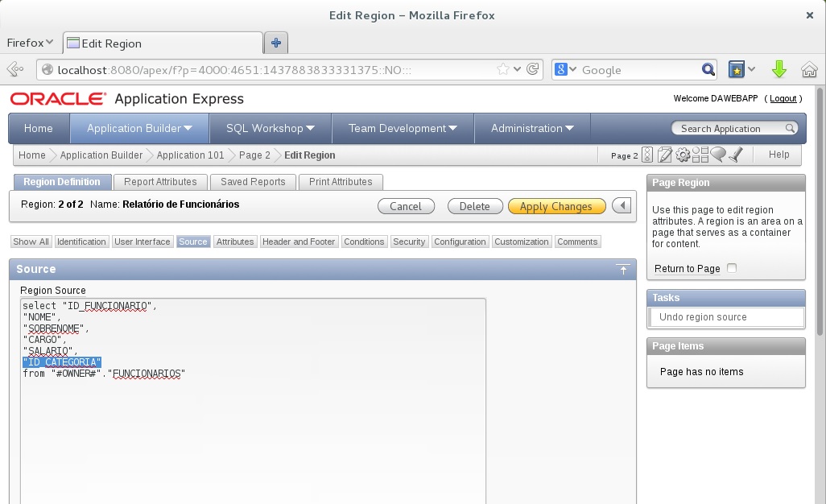Bookmark this page with the star icon
This screenshot has width=826, height=504.
click(x=503, y=70)
